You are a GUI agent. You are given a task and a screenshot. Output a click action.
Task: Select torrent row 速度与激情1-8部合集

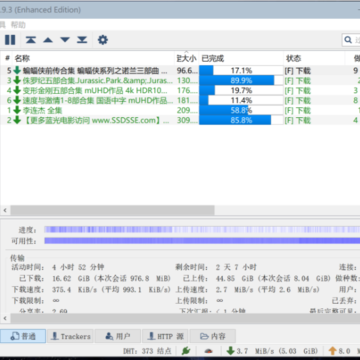click(180, 100)
